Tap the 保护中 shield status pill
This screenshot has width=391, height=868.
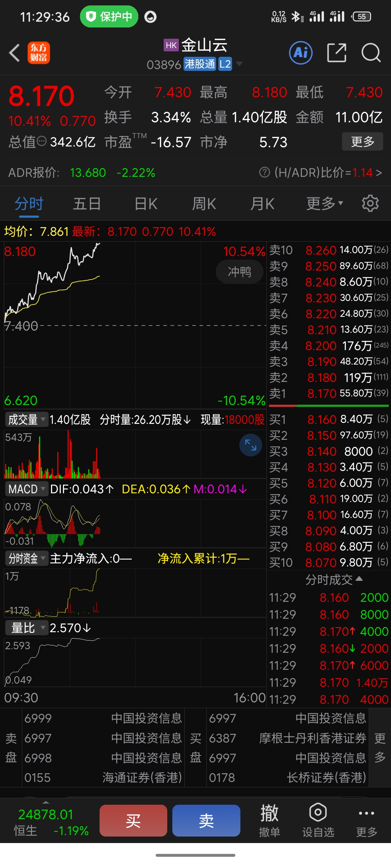109,16
